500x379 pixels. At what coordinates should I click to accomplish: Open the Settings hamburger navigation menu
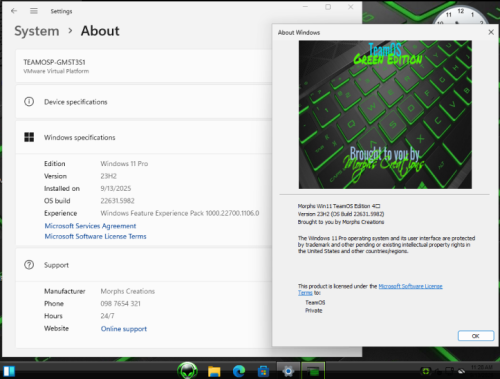(34, 11)
